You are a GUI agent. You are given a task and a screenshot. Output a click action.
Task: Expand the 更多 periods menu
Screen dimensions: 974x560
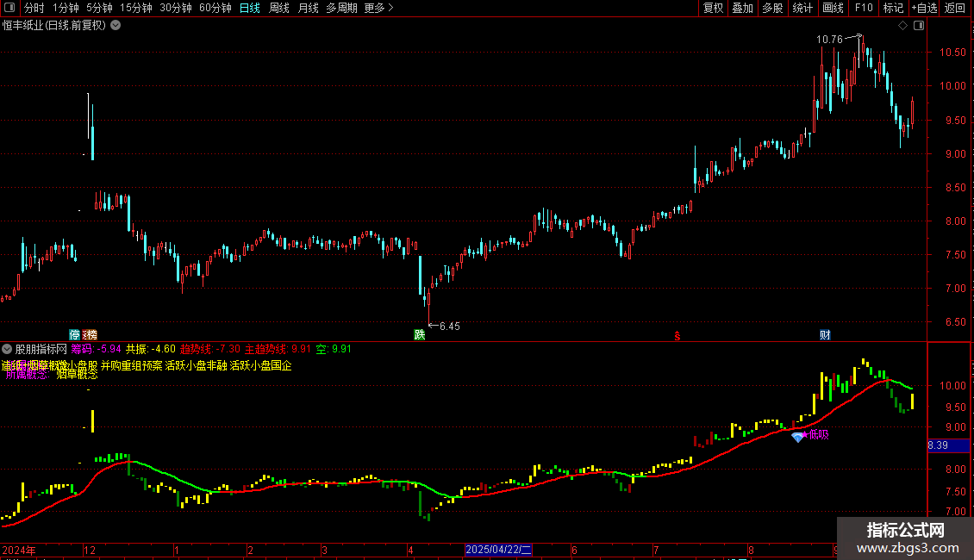point(378,8)
